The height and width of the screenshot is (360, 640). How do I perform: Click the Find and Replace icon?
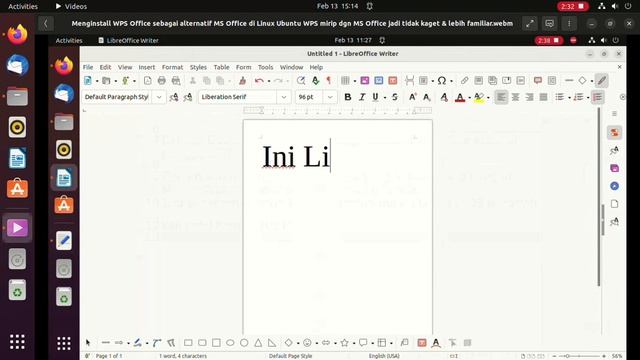point(301,80)
